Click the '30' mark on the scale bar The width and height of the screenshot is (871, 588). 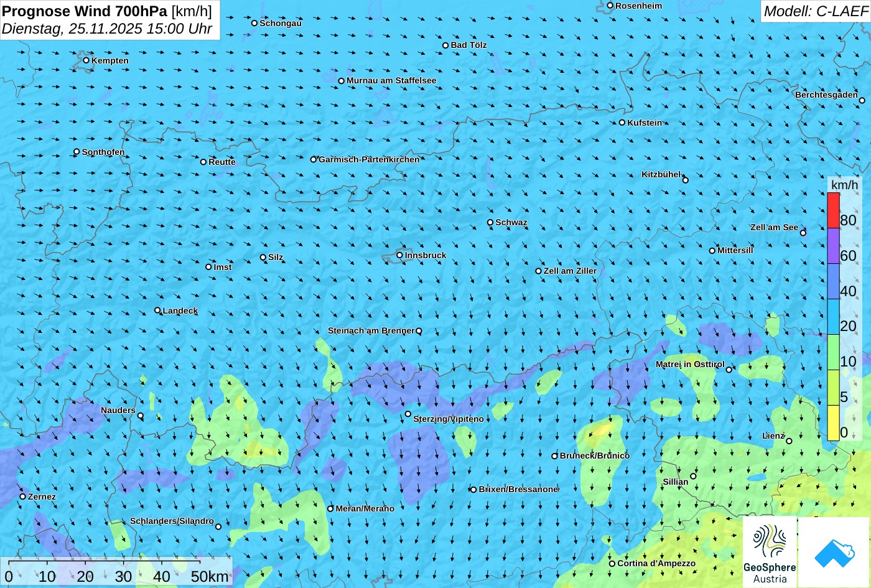coord(123,576)
